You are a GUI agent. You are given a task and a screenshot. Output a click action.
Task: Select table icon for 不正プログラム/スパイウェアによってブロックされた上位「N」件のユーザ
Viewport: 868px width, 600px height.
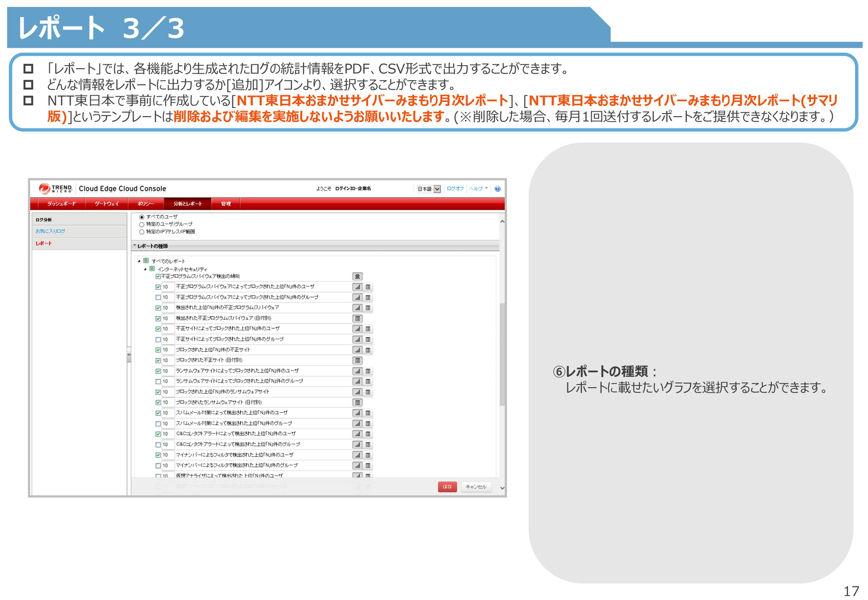[x=368, y=287]
